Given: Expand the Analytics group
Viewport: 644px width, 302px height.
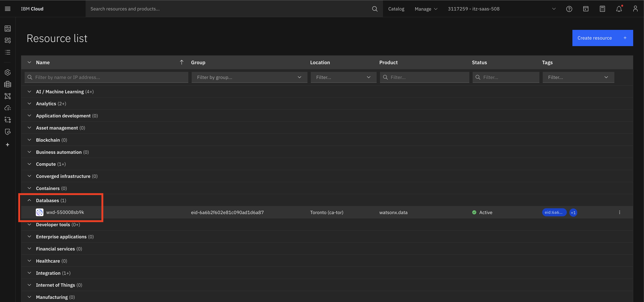Looking at the screenshot, I should [29, 104].
